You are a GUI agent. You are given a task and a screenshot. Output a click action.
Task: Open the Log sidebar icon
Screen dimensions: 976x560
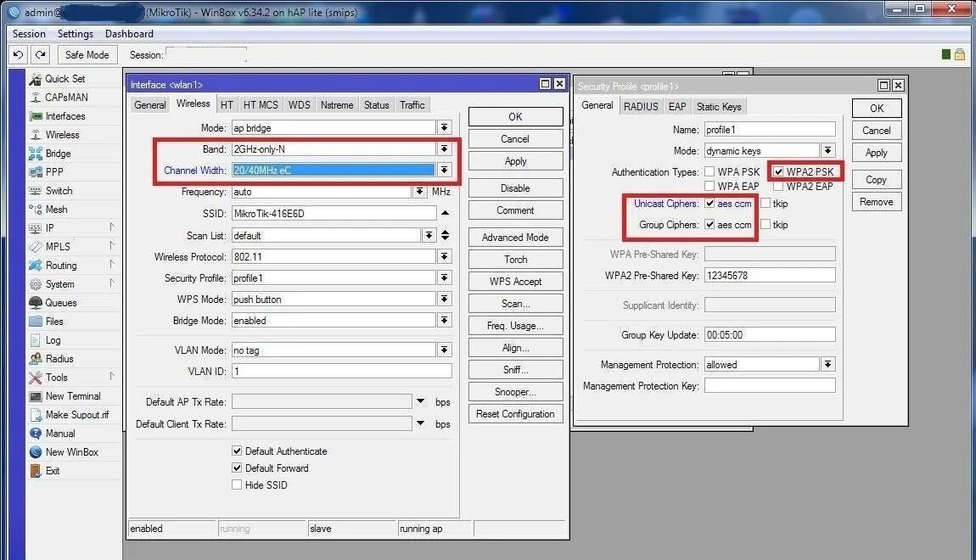pos(36,340)
